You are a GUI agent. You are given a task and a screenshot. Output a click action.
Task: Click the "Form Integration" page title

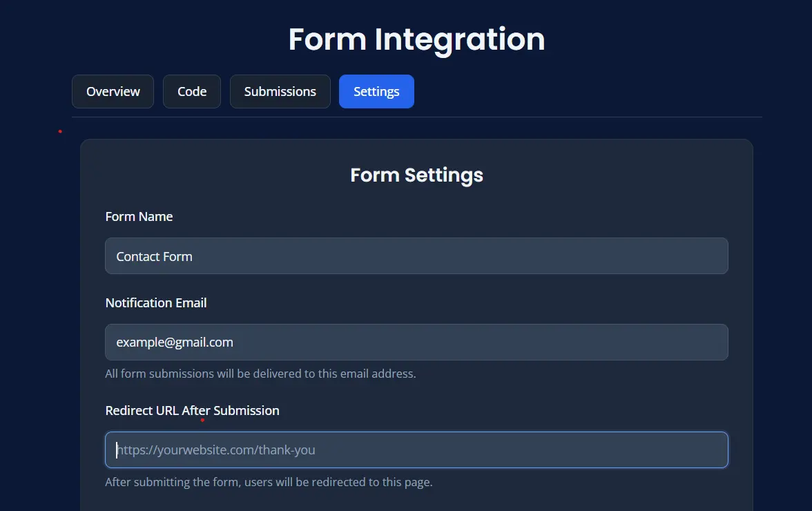(x=416, y=39)
